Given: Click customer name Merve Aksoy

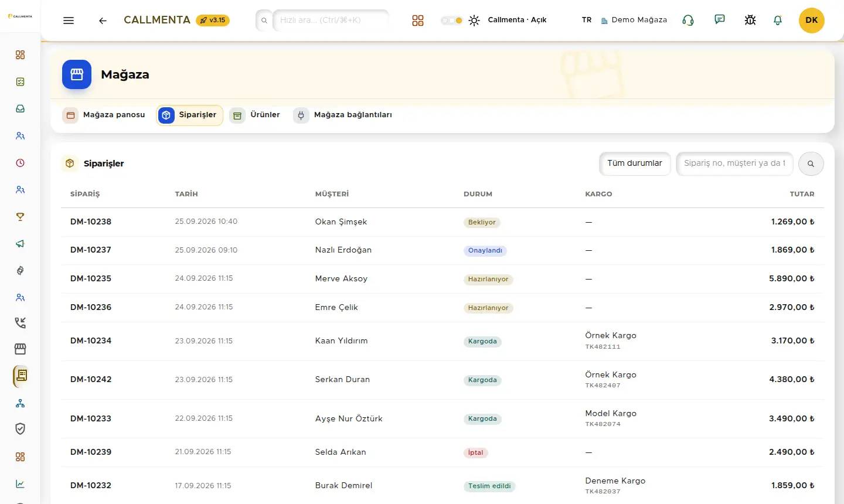Looking at the screenshot, I should click(341, 279).
